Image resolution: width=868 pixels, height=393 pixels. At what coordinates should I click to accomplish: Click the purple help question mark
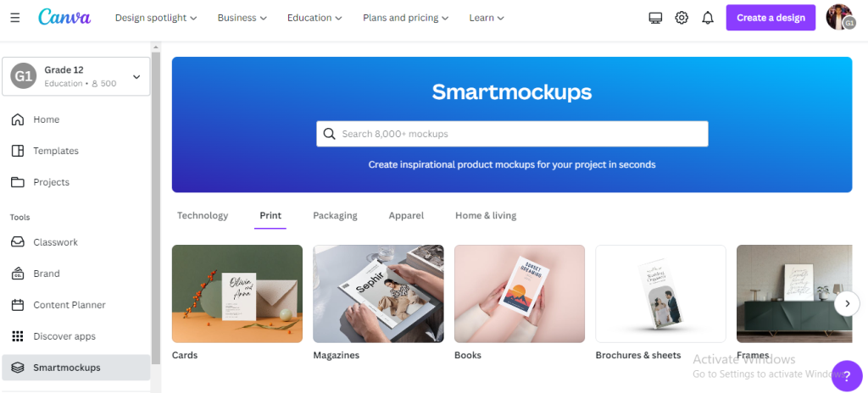(847, 376)
